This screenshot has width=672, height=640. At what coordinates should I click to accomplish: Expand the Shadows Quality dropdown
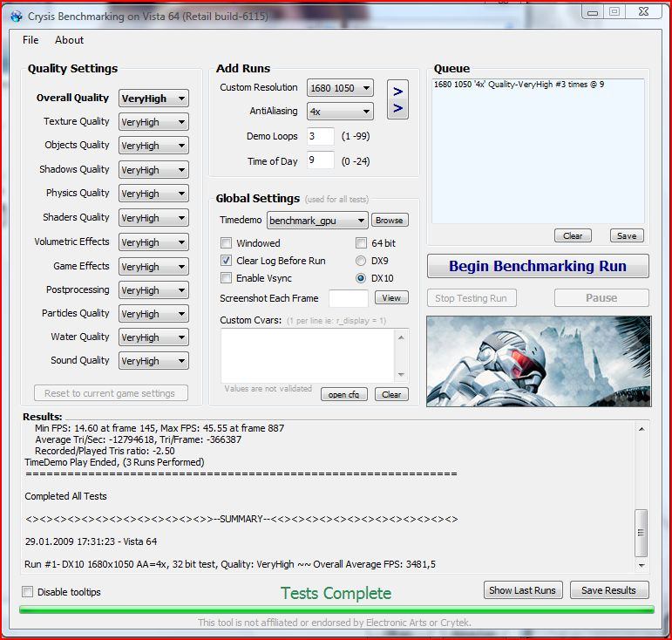(153, 170)
